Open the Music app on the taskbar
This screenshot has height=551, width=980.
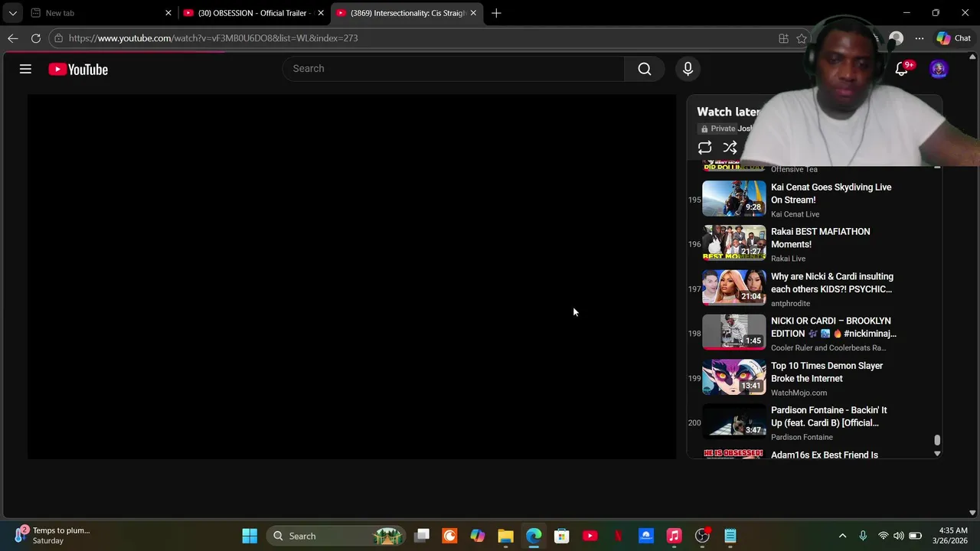coord(674,536)
